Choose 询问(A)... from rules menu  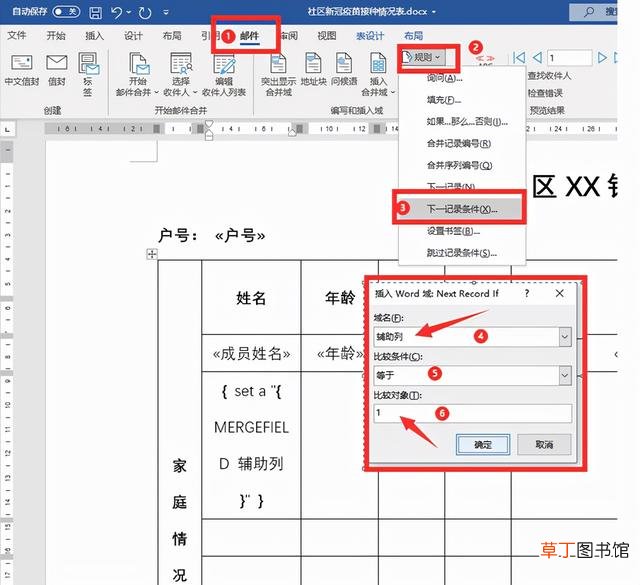[462, 78]
